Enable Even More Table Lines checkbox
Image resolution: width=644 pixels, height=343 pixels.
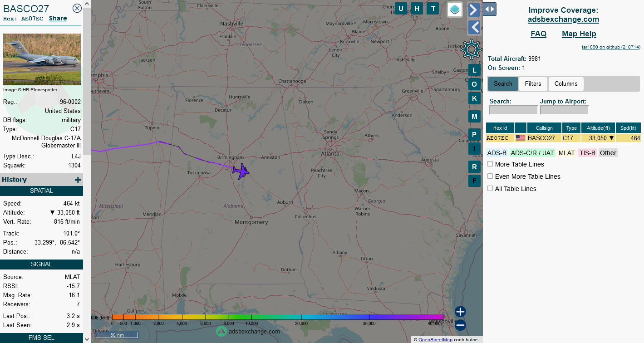[x=490, y=176]
